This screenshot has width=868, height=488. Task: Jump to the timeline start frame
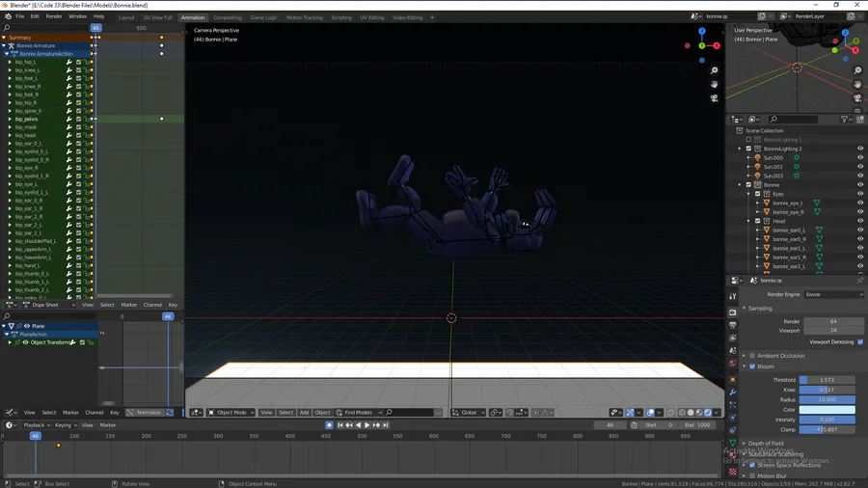339,425
